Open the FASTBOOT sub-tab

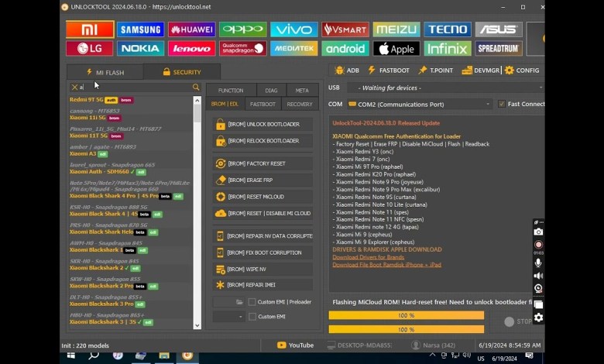coord(263,104)
